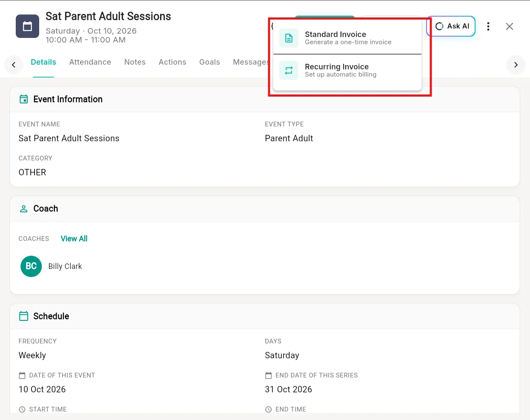Show earlier tabs with left chevron
This screenshot has width=530, height=420.
(x=14, y=65)
